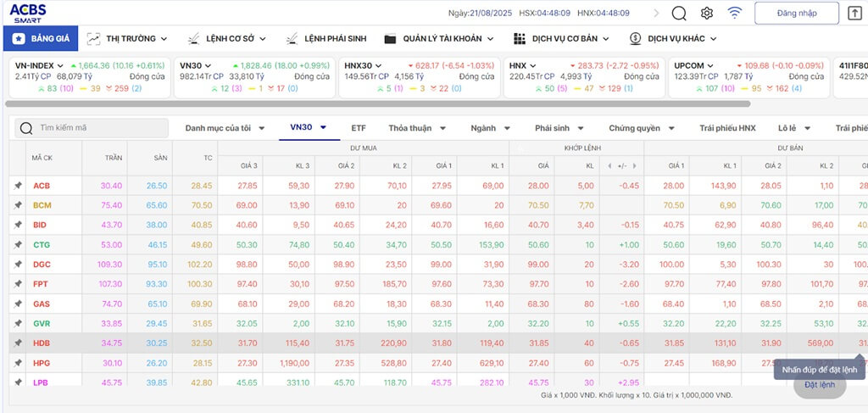Click the Wi-Fi connection status icon
Screen dimensions: 868x413
click(x=734, y=13)
